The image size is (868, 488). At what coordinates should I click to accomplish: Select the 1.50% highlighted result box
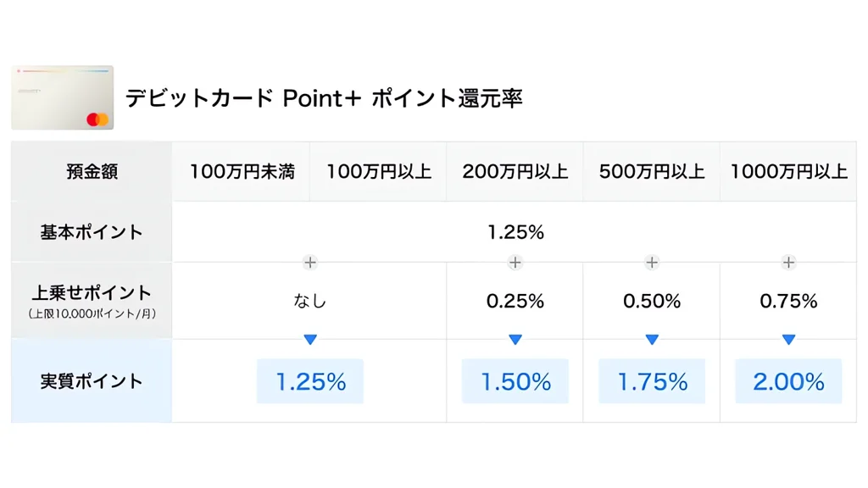coord(515,381)
